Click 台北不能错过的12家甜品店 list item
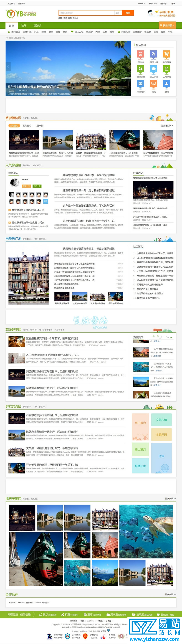 tap(150, 293)
